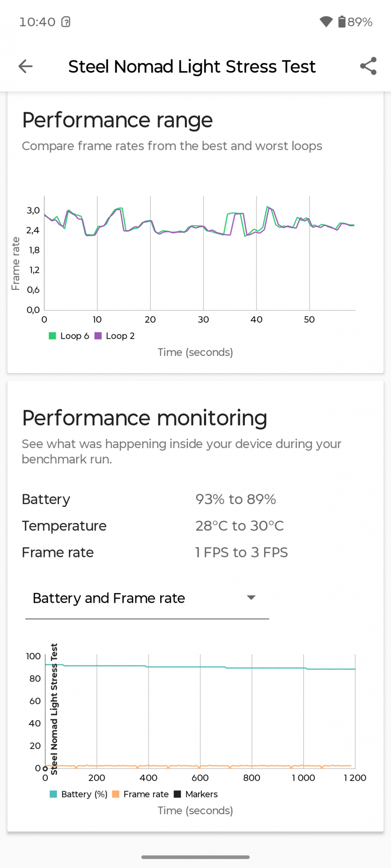Tap the Wi-Fi status icon
The width and height of the screenshot is (391, 868).
(326, 22)
